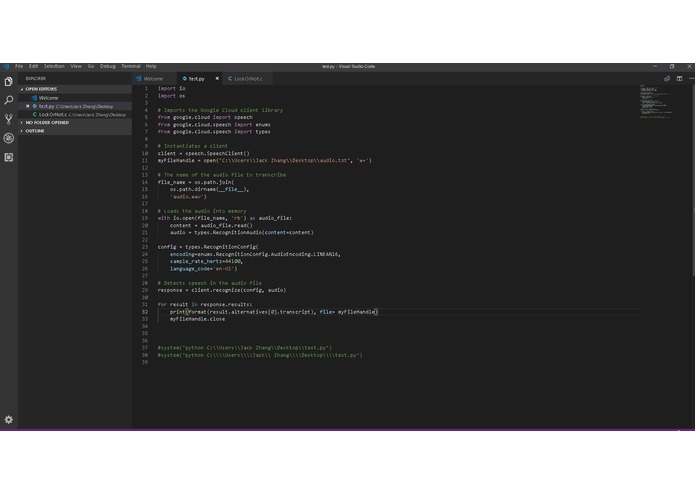Expand the Outline section
This screenshot has height=494, width=695.
pos(74,131)
